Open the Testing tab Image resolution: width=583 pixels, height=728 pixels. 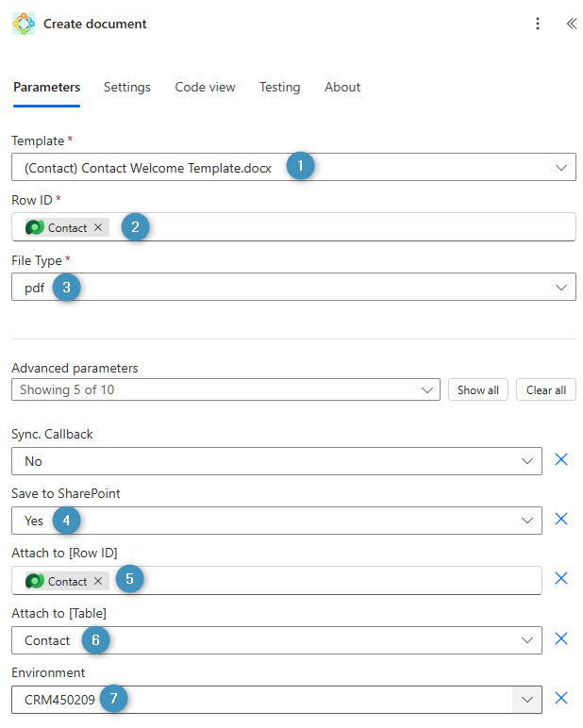pos(279,87)
